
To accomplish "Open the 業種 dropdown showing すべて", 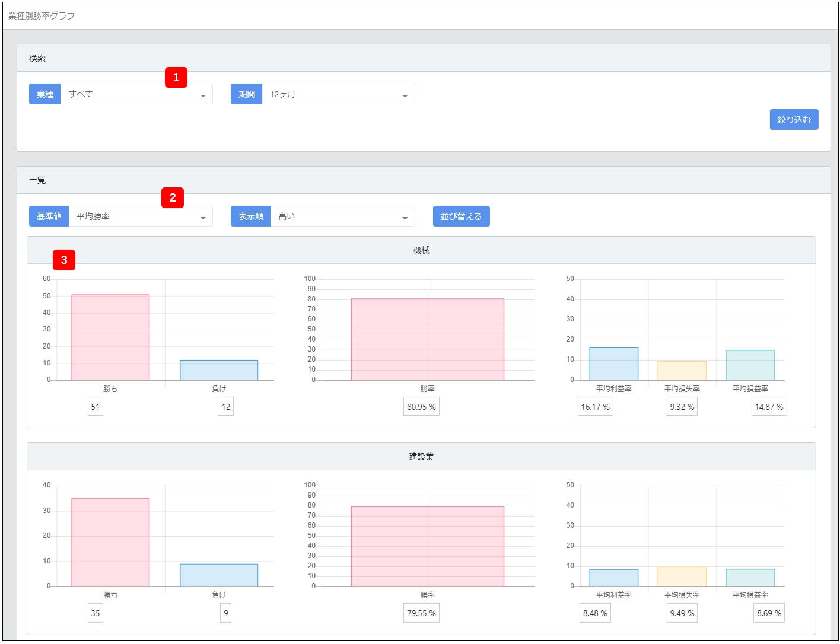I will pyautogui.click(x=136, y=94).
